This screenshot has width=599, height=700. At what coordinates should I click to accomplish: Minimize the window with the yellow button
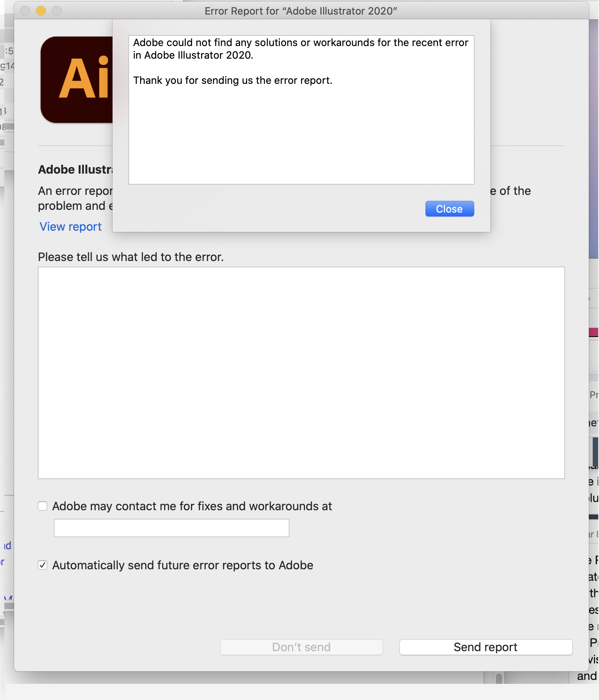41,11
